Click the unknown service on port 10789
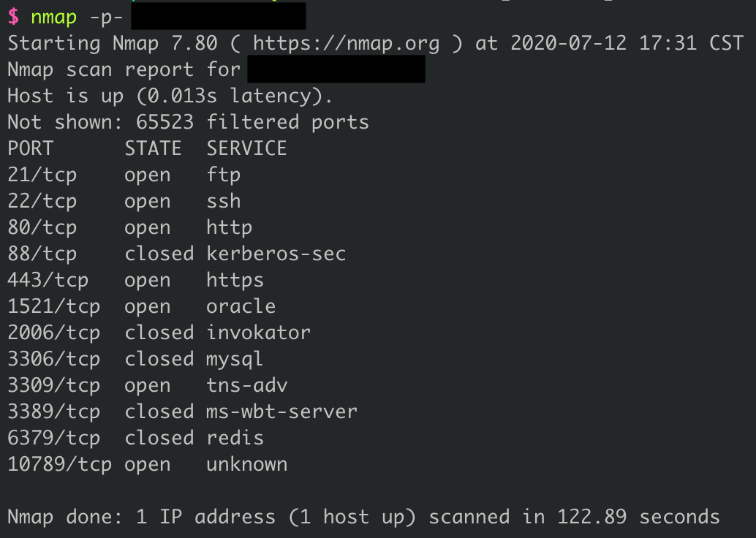Image resolution: width=756 pixels, height=538 pixels. (246, 464)
